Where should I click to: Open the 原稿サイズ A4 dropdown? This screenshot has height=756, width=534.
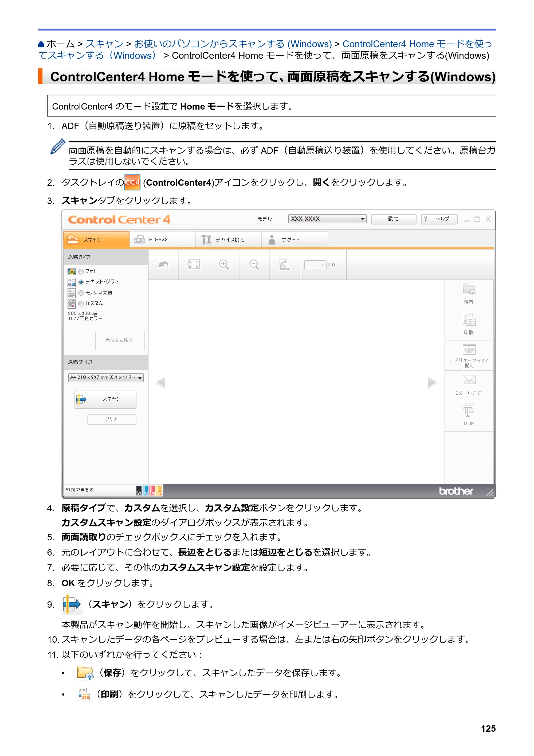pyautogui.click(x=106, y=377)
